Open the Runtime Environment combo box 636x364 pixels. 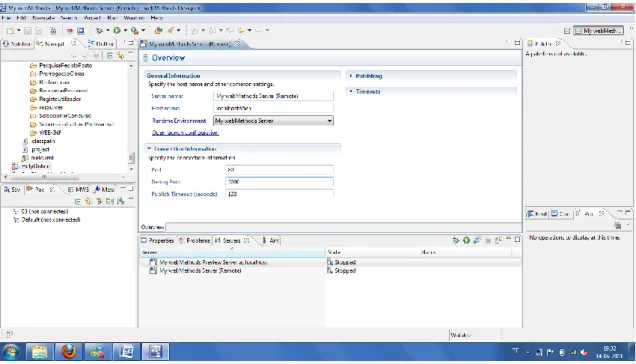pyautogui.click(x=273, y=121)
